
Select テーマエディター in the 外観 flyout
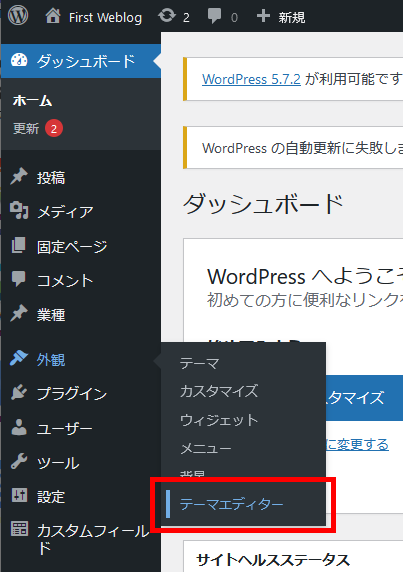(x=232, y=504)
